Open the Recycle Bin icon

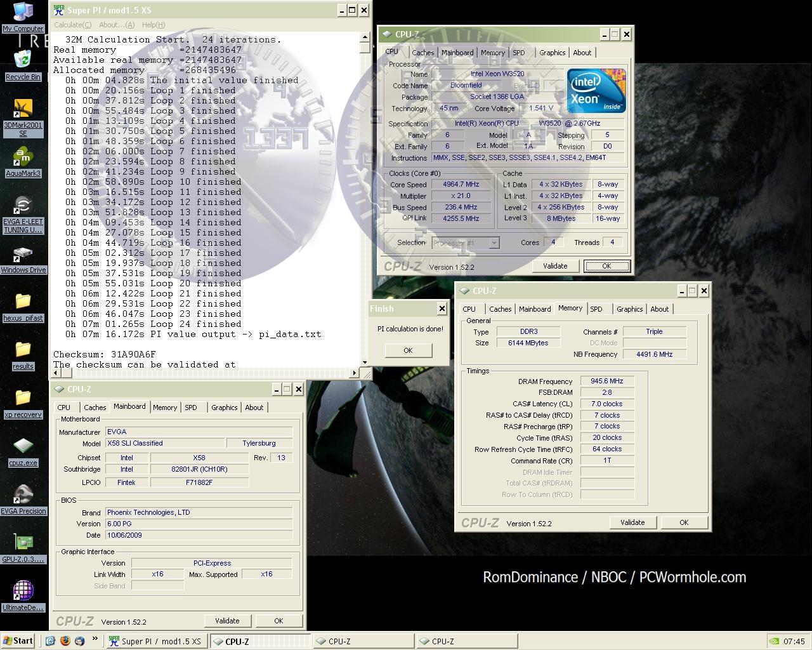tap(23, 65)
